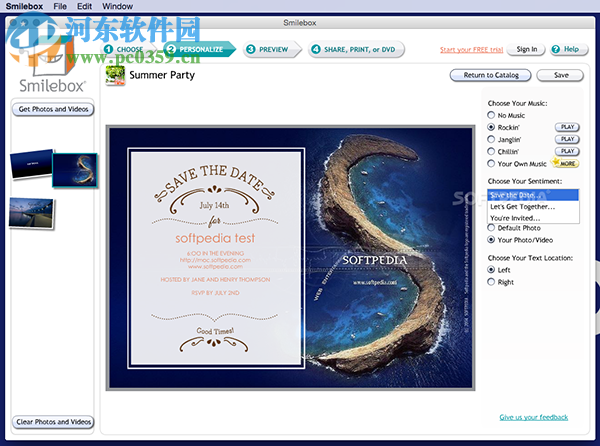Open the File menu

point(60,6)
